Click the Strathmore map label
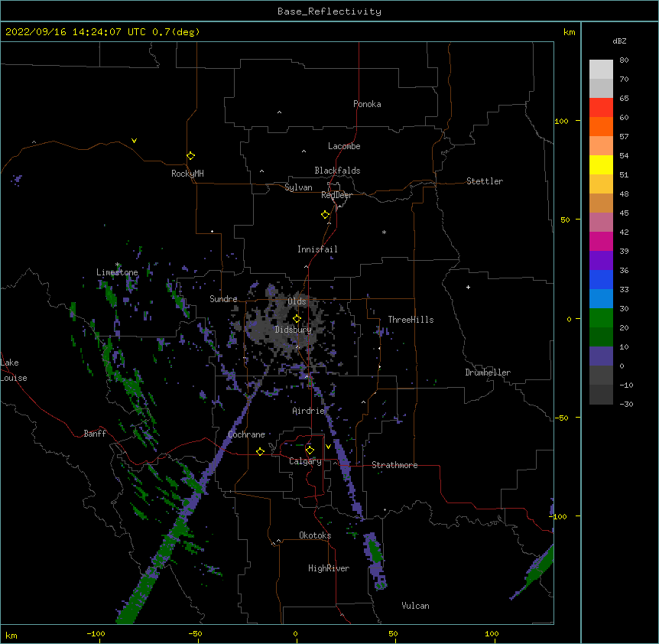 [394, 465]
